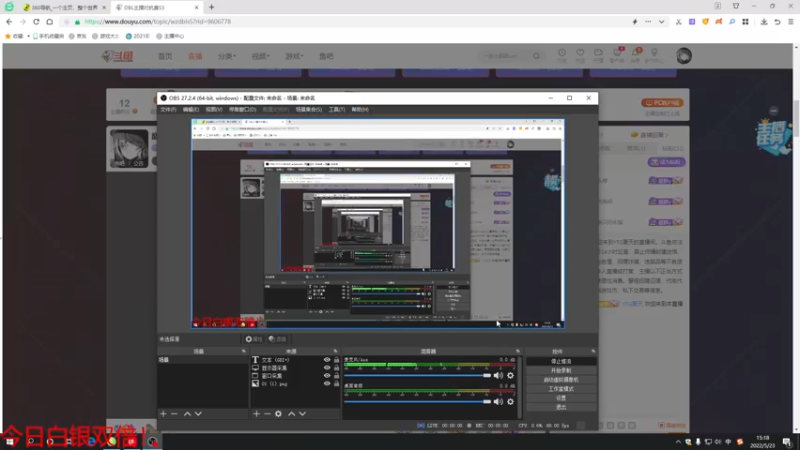Screen dimensions: 800x450
Task: Open the OBS Docks menu
Action: tap(242, 110)
